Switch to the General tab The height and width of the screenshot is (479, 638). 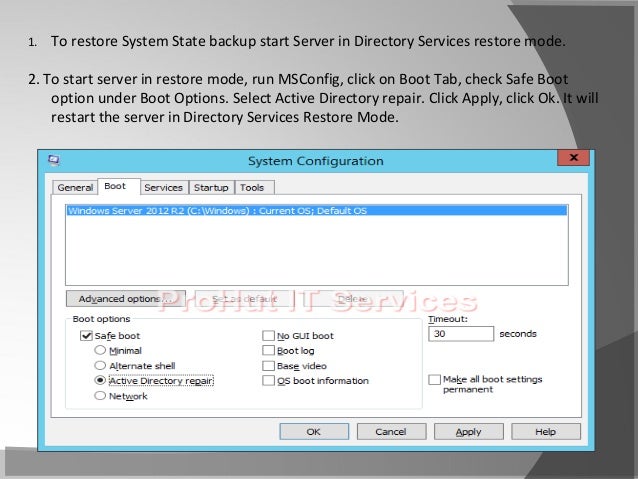pyautogui.click(x=75, y=188)
